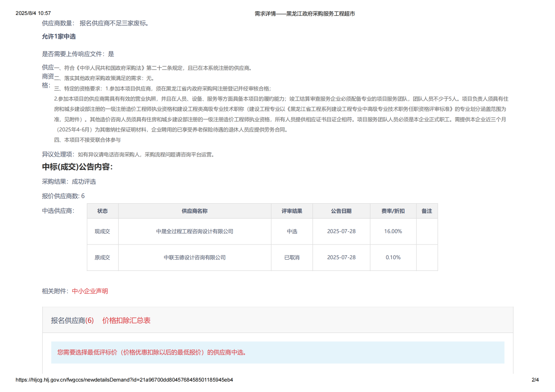Click the 原成交 status cell
Screen dimensions: 555x392
click(102, 257)
